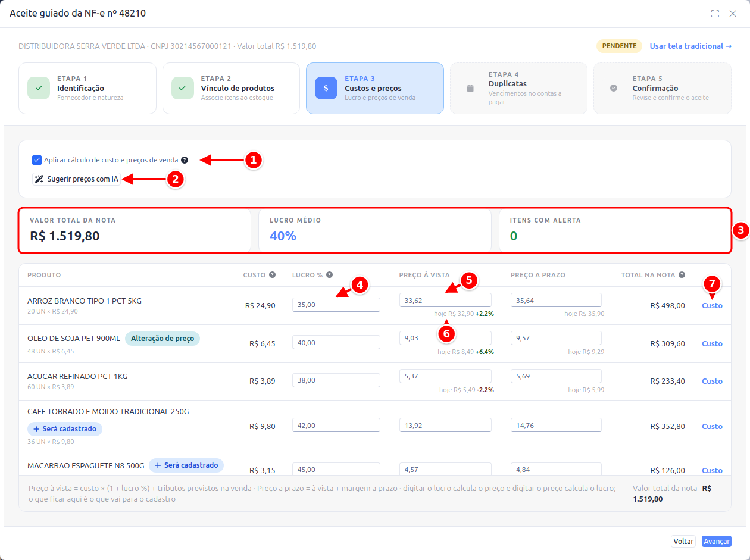Open Etapa 1 Identificação step
This screenshot has width=750, height=560.
click(87, 88)
